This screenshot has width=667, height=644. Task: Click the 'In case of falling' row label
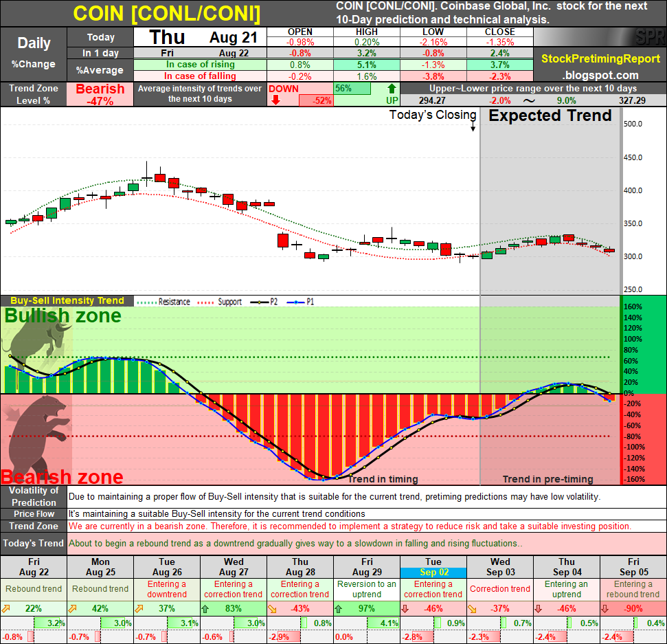click(201, 76)
